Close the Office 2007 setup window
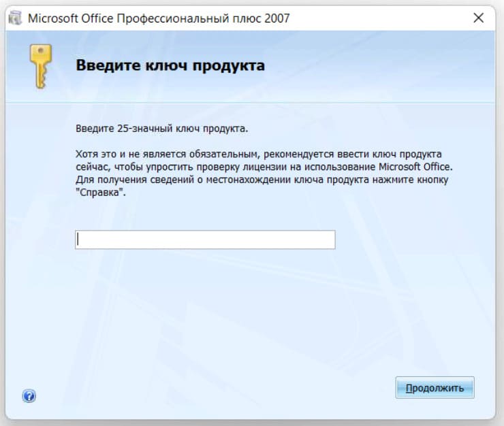504x426 pixels. pyautogui.click(x=478, y=18)
